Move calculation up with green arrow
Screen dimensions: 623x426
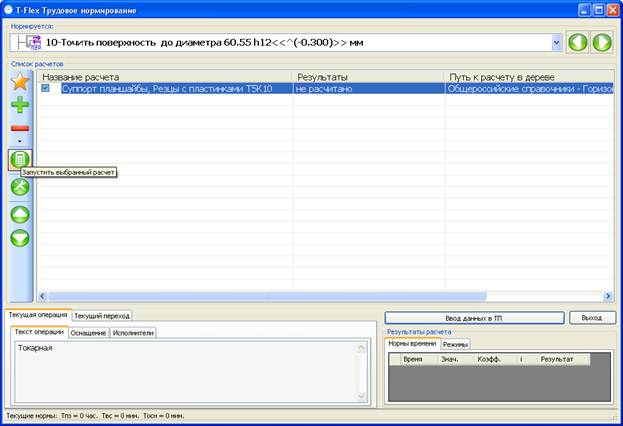point(20,215)
